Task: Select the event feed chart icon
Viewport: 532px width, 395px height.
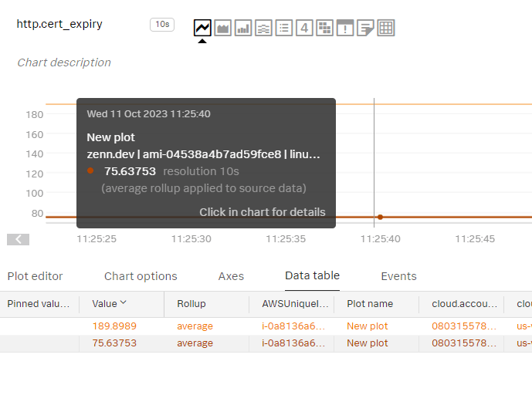Action: [x=345, y=28]
